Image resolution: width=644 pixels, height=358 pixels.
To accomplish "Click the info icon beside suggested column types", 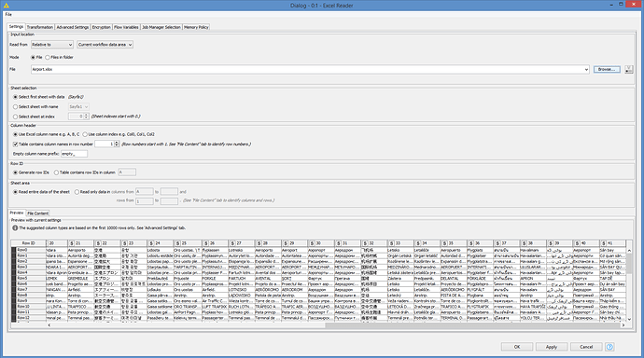I will coord(15,228).
